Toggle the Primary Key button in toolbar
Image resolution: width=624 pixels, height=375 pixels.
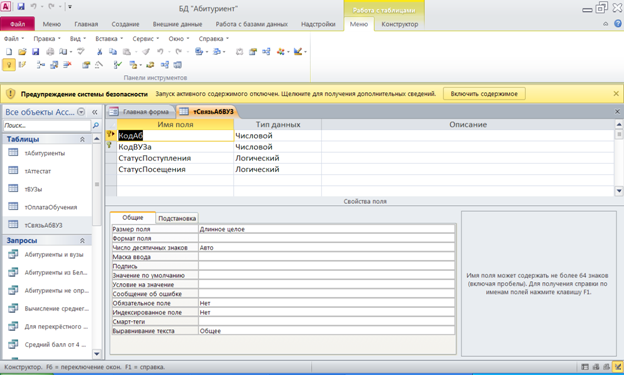pos(9,65)
